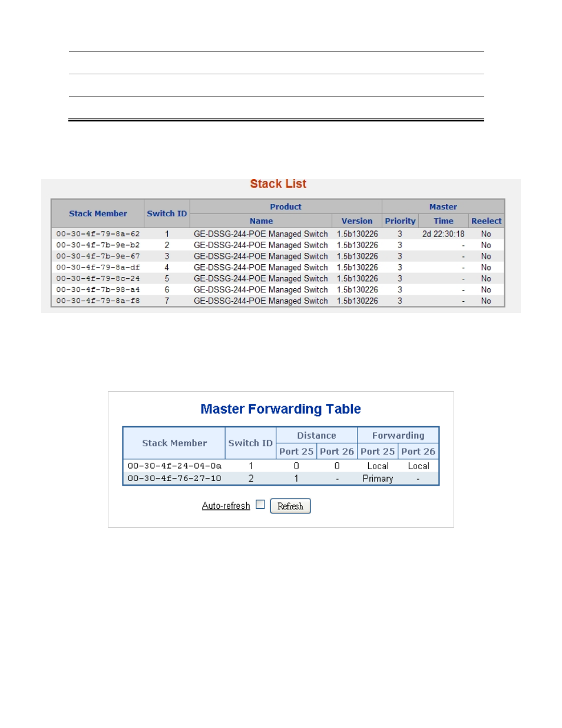Image resolution: width=562 pixels, height=728 pixels.
Task: Click the Version column header
Action: click(x=357, y=221)
